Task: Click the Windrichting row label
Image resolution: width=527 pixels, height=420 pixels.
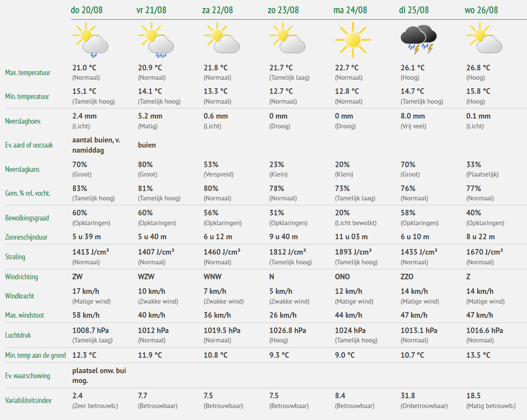Action: pyautogui.click(x=21, y=277)
